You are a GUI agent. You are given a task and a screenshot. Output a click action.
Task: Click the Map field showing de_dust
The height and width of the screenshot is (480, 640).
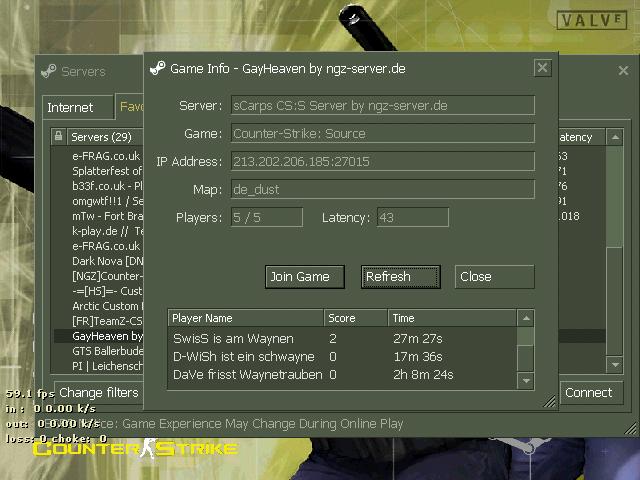click(383, 189)
